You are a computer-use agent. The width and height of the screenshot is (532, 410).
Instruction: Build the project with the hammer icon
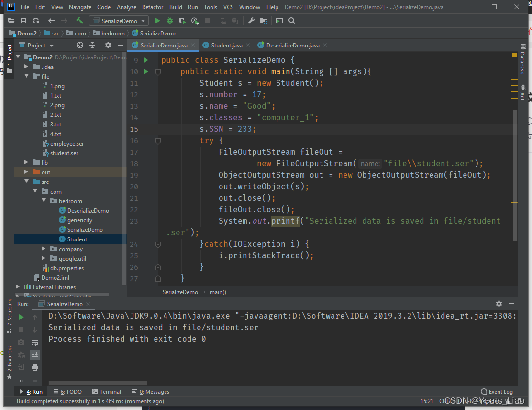coord(79,21)
